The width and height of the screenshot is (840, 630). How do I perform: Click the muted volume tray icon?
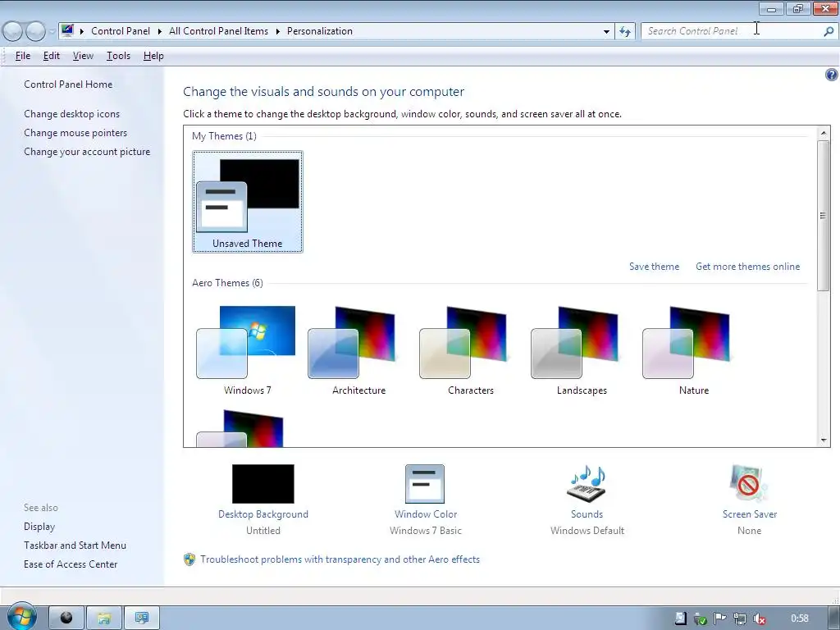click(759, 619)
